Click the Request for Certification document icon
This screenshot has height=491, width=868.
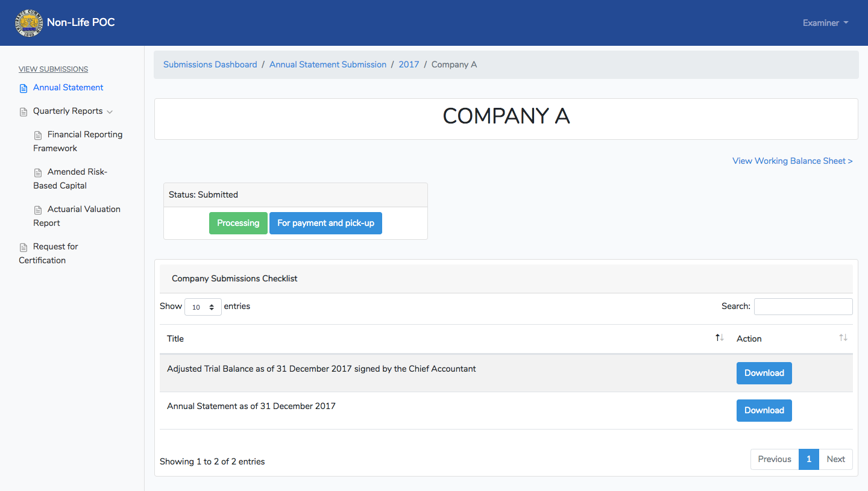[24, 248]
